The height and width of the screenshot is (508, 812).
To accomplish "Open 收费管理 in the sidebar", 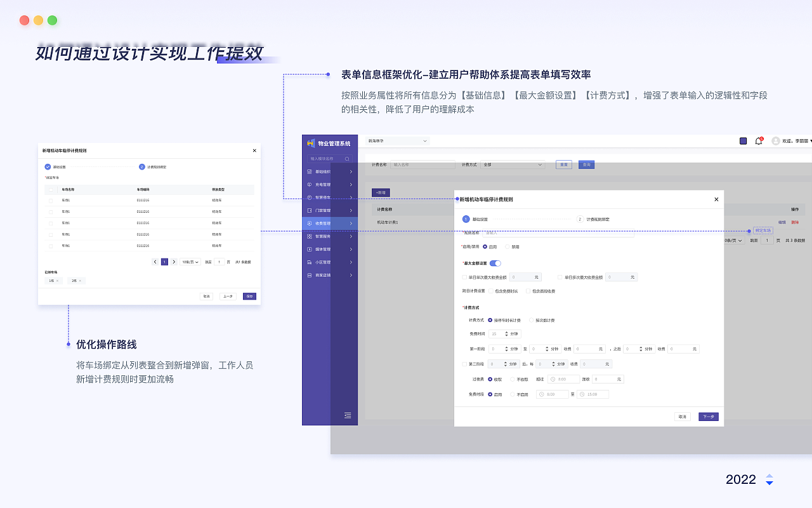I will [x=330, y=224].
